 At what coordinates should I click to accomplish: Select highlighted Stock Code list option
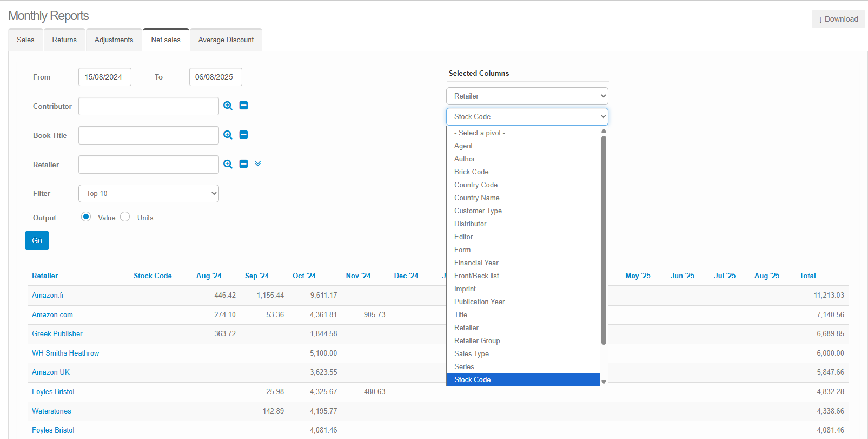coord(523,379)
